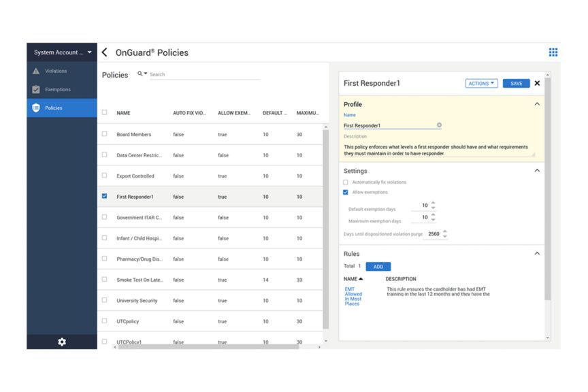
Task: Open settings gear in sidebar footer
Action: pyautogui.click(x=62, y=342)
